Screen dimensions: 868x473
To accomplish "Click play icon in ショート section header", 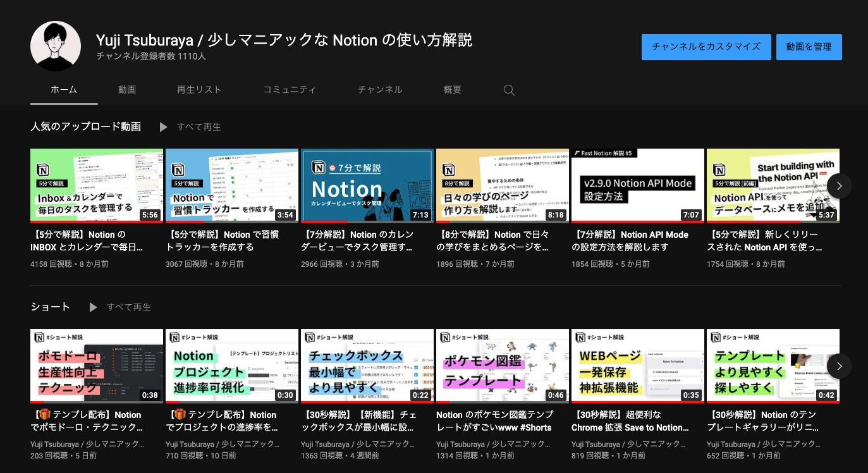I will click(93, 307).
